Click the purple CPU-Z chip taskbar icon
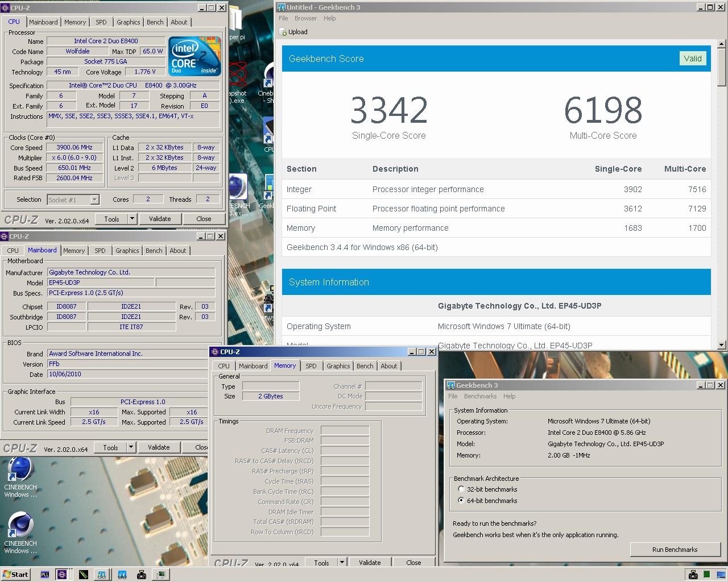The image size is (728, 582). [62, 574]
